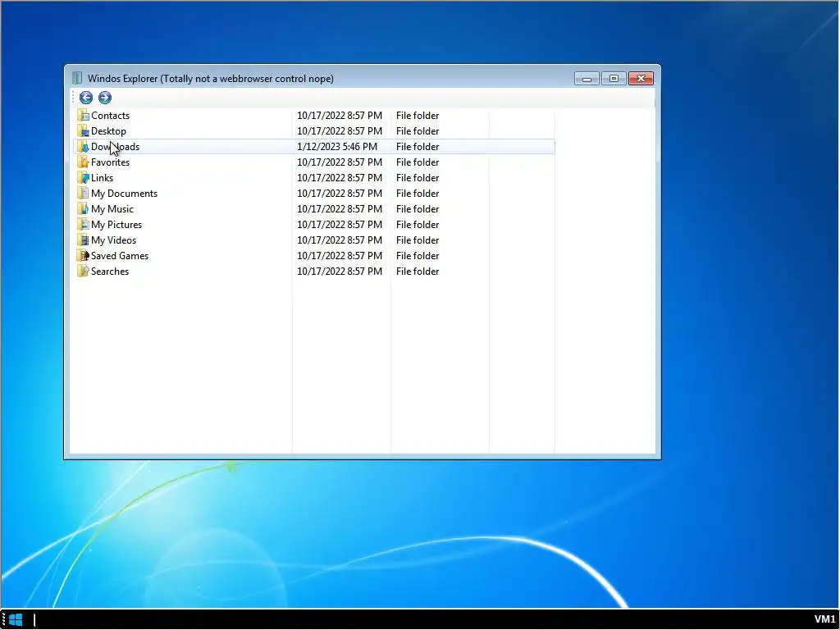This screenshot has height=630, width=840.
Task: Select the Saved Games folder icon
Action: 83,255
